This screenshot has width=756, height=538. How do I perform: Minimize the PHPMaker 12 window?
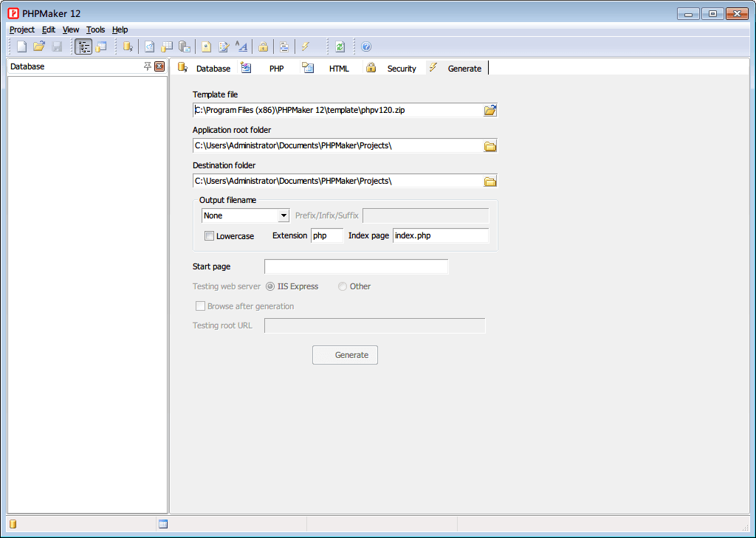(688, 14)
